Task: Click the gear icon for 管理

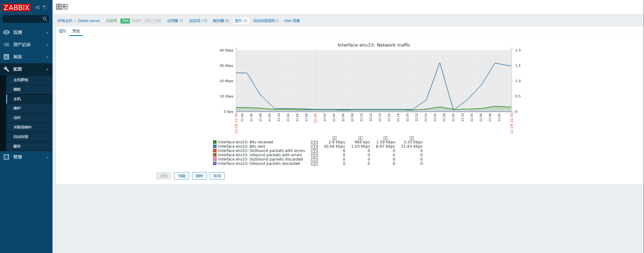Action: point(6,157)
